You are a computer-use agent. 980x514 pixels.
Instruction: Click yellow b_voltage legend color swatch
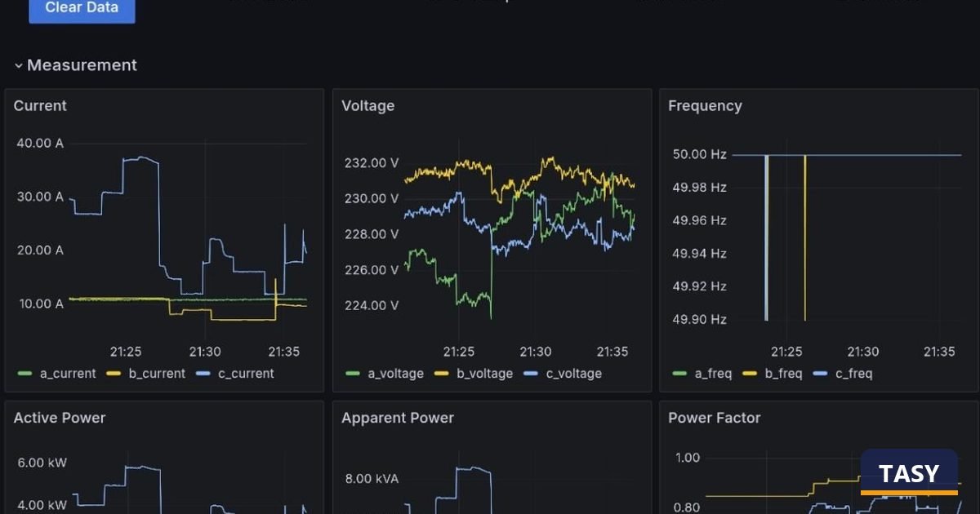coord(442,374)
